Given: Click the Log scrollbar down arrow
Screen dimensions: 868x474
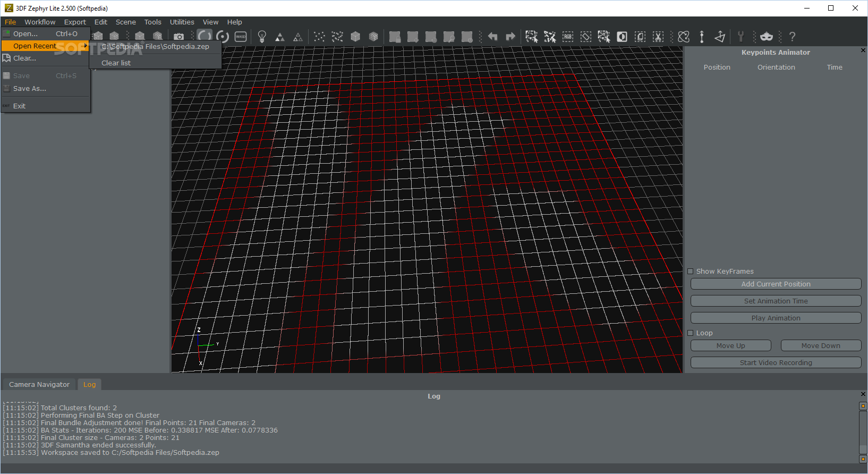Looking at the screenshot, I should [x=863, y=459].
